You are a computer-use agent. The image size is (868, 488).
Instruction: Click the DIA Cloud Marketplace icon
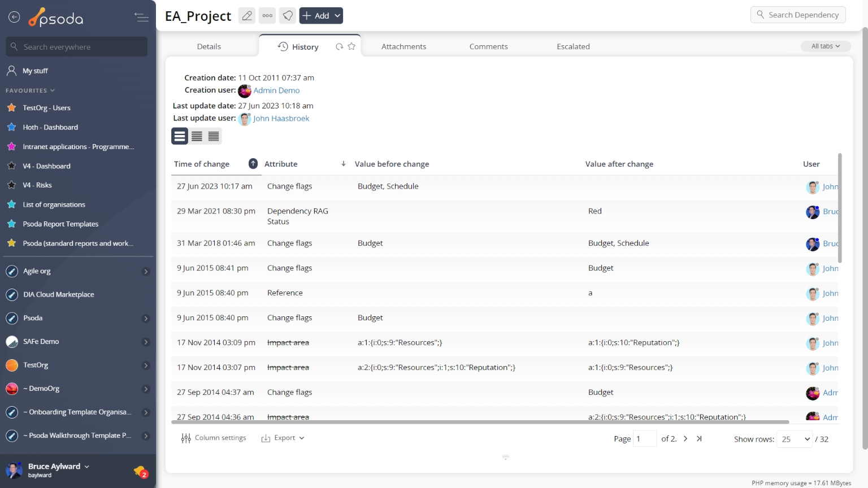12,295
